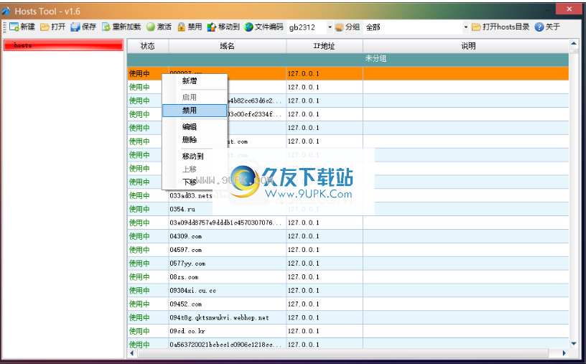Click 127.0.0.1 in the orange highlighted row

point(304,74)
